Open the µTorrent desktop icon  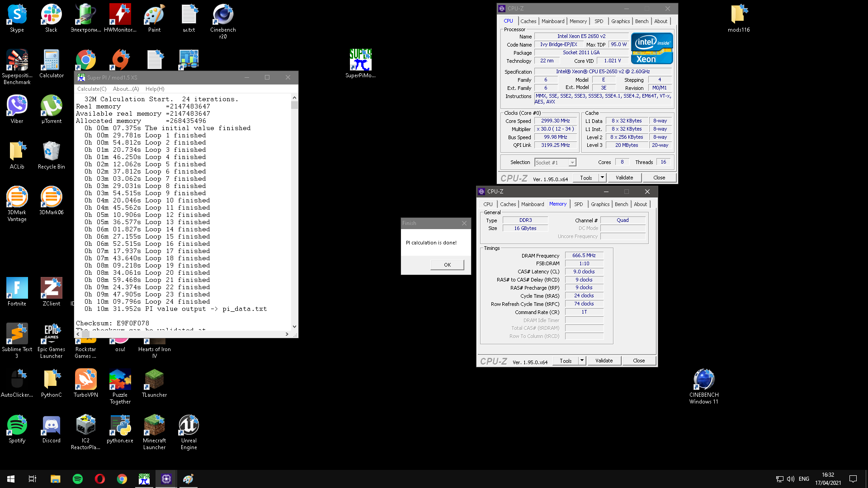[x=51, y=109]
